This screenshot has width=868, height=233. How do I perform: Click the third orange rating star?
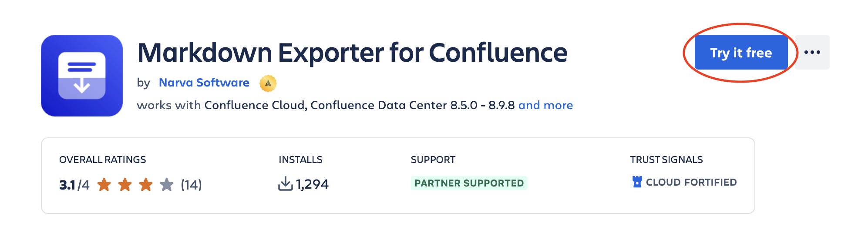146,185
